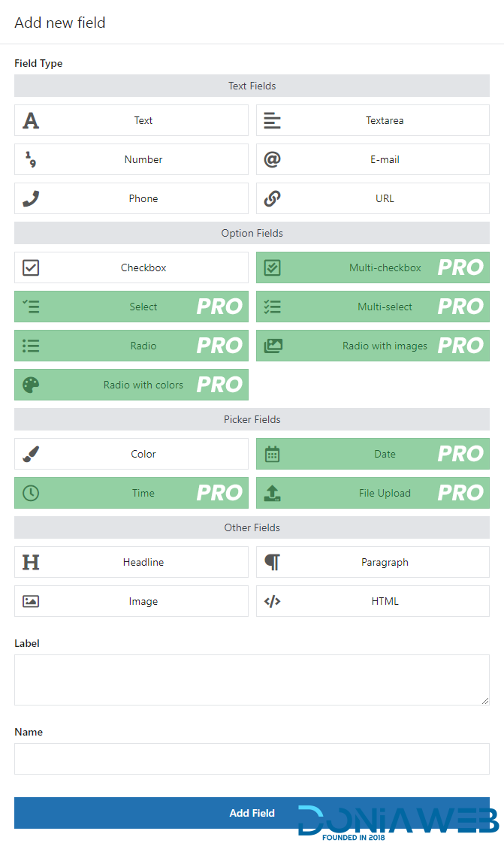Choose the Number field icon
The image size is (504, 843).
pyautogui.click(x=31, y=159)
